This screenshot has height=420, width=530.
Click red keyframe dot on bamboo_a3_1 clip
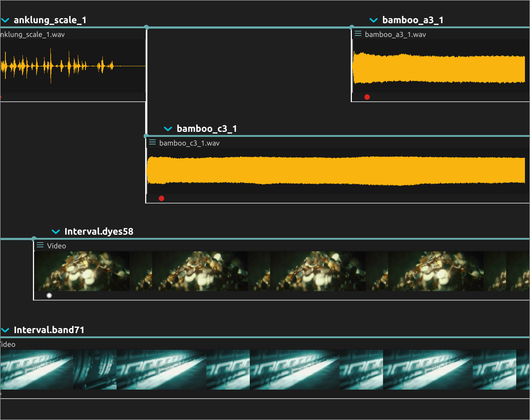point(367,97)
